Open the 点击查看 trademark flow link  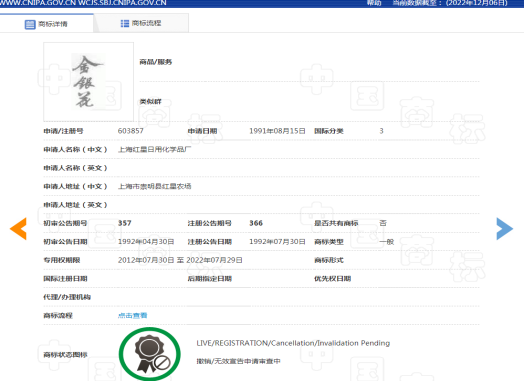pyautogui.click(x=133, y=315)
